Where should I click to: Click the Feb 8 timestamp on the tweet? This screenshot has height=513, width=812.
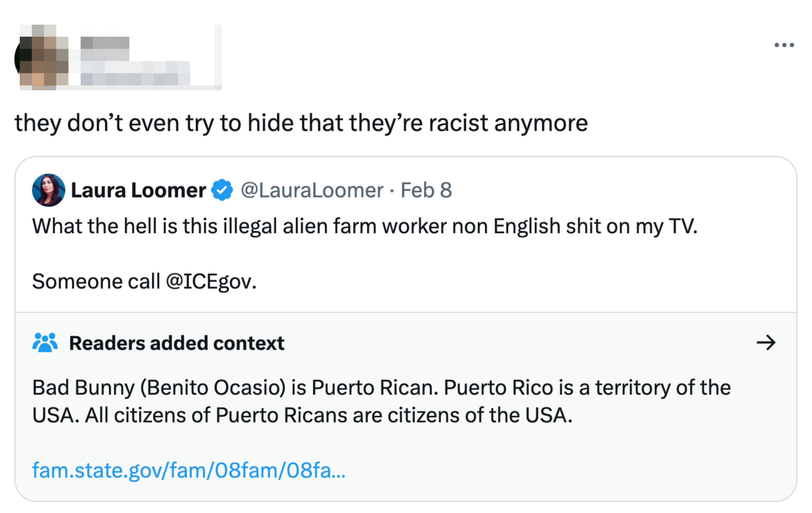pos(426,190)
